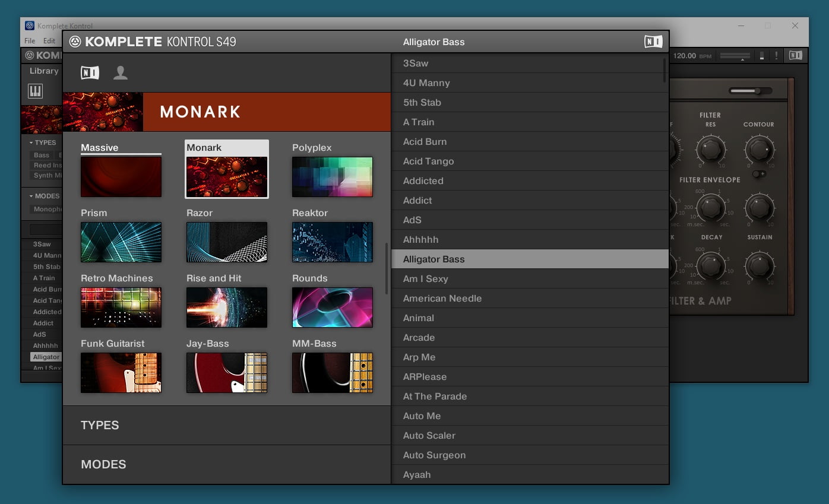Open the Reaktor product thumbnail

point(333,242)
